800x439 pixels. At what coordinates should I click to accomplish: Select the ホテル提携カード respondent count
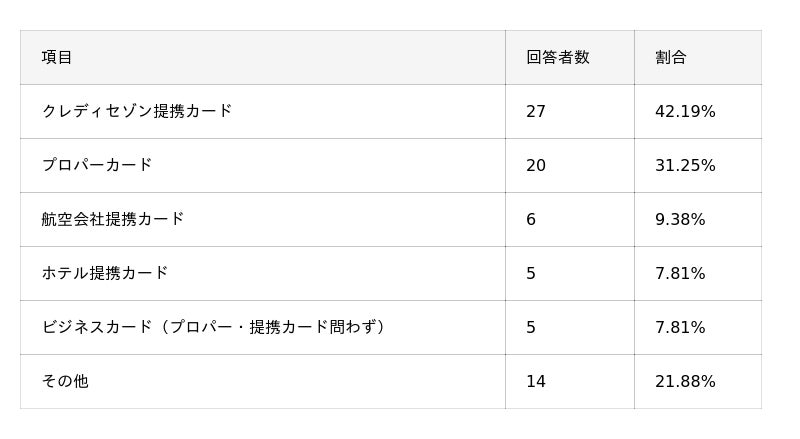point(531,273)
